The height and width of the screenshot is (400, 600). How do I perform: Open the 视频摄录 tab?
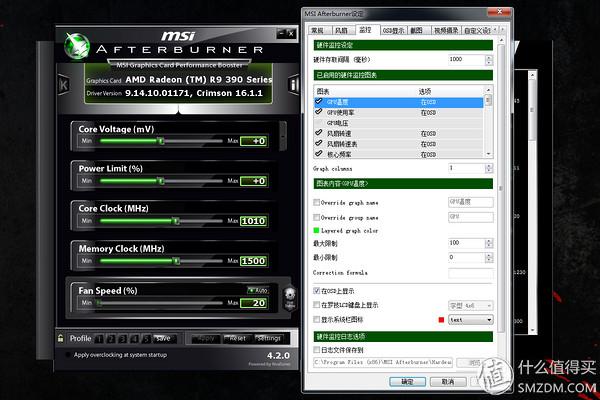(x=446, y=30)
